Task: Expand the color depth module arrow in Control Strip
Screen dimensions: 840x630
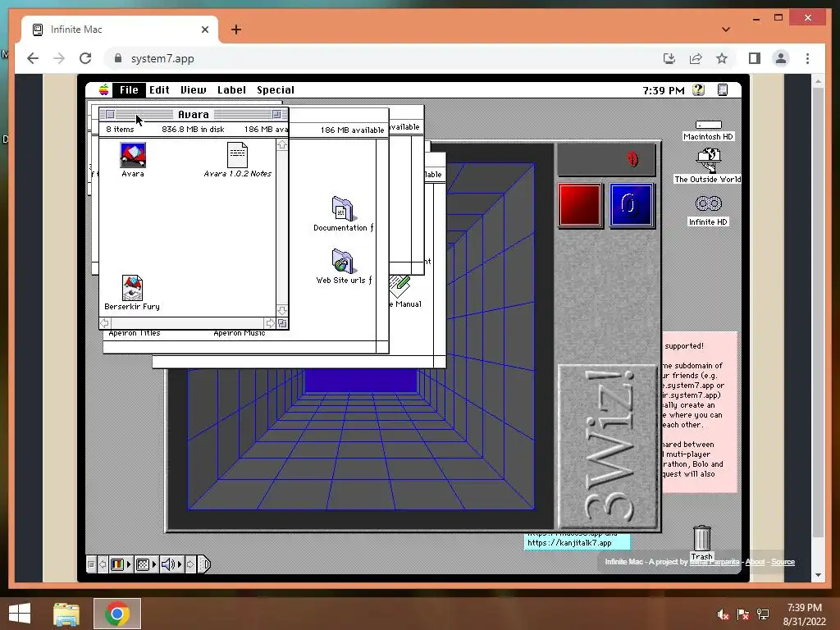Action: coord(129,564)
